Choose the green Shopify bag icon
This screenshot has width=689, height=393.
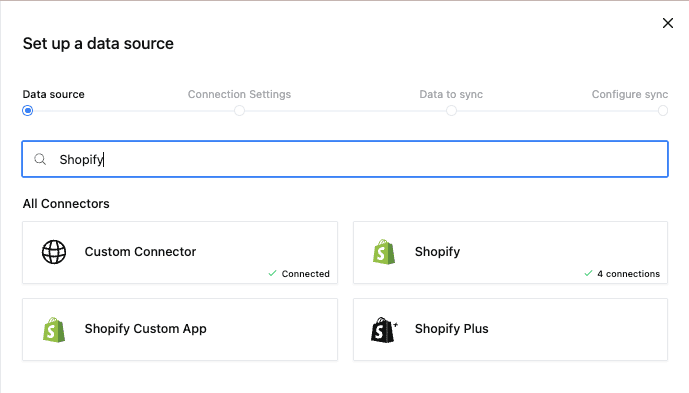[x=384, y=252]
